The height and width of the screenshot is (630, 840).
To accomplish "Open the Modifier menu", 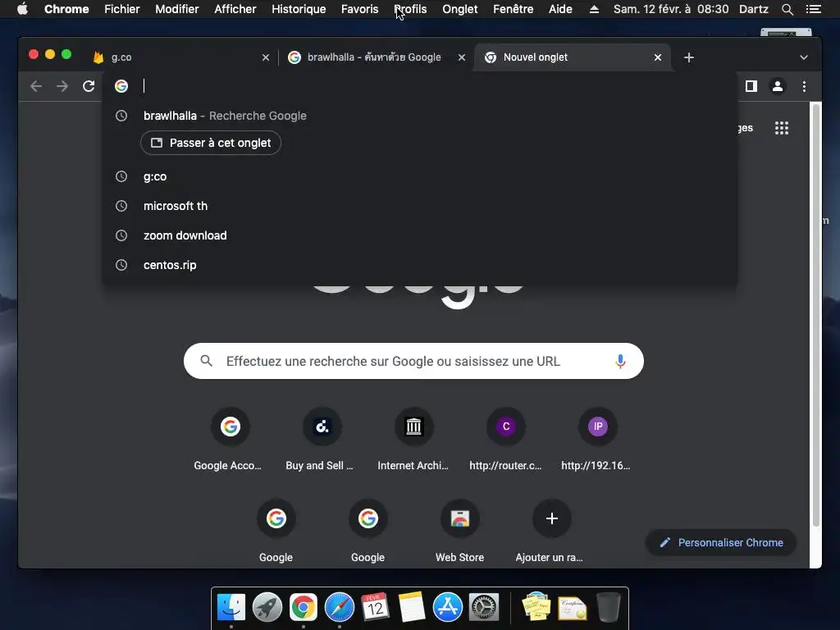I will pos(177,9).
